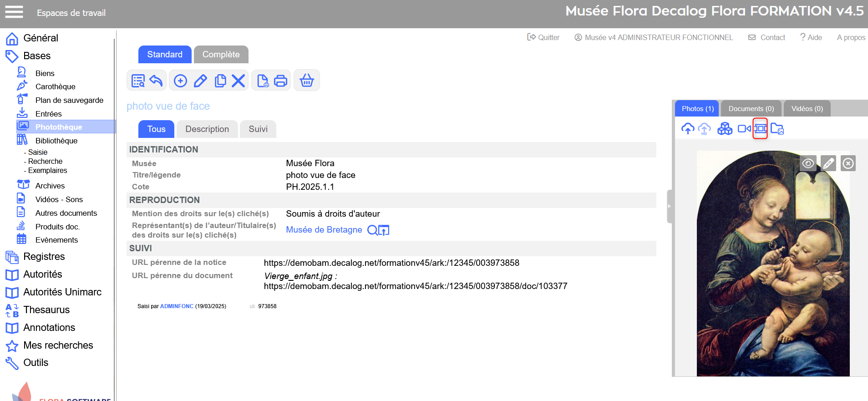
Task: Open the A propos link
Action: [851, 37]
